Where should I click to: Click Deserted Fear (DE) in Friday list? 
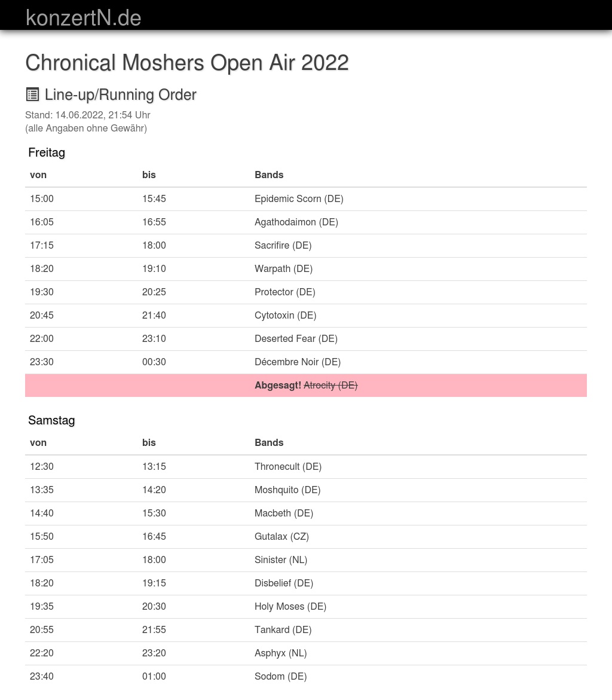tap(296, 339)
